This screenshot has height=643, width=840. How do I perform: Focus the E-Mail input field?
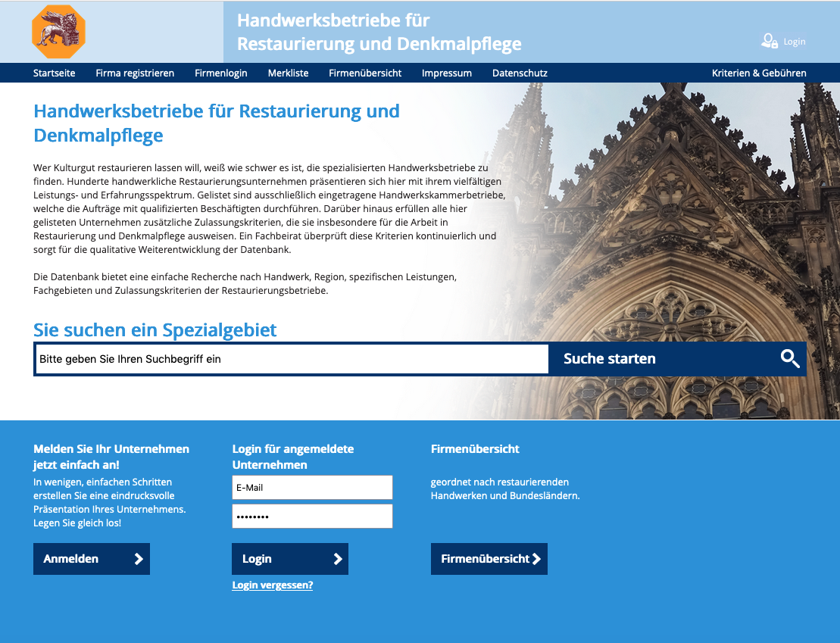pyautogui.click(x=312, y=488)
